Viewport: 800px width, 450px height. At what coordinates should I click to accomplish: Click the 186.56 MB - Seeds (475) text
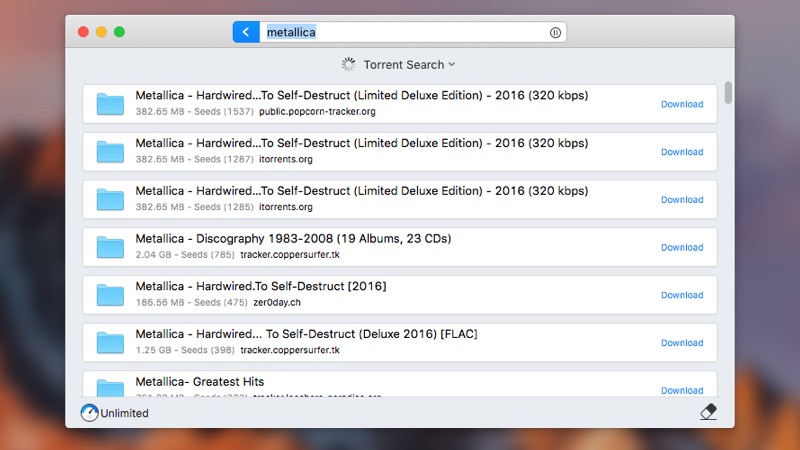(191, 302)
